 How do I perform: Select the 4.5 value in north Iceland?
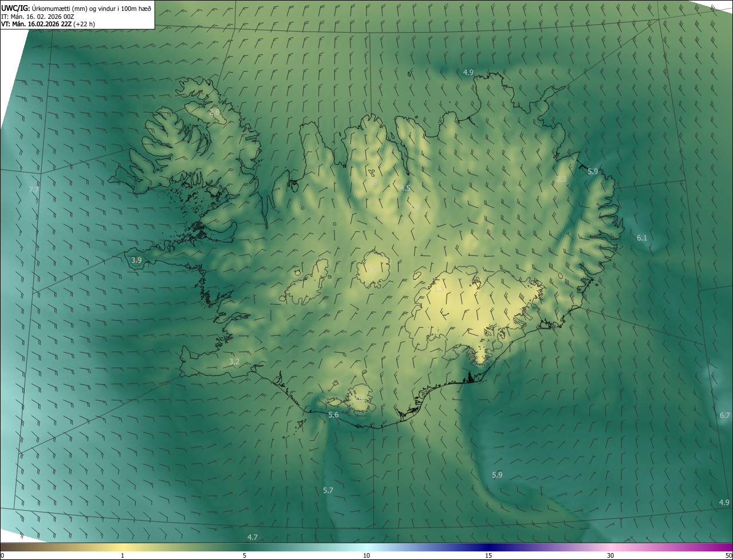click(x=405, y=188)
